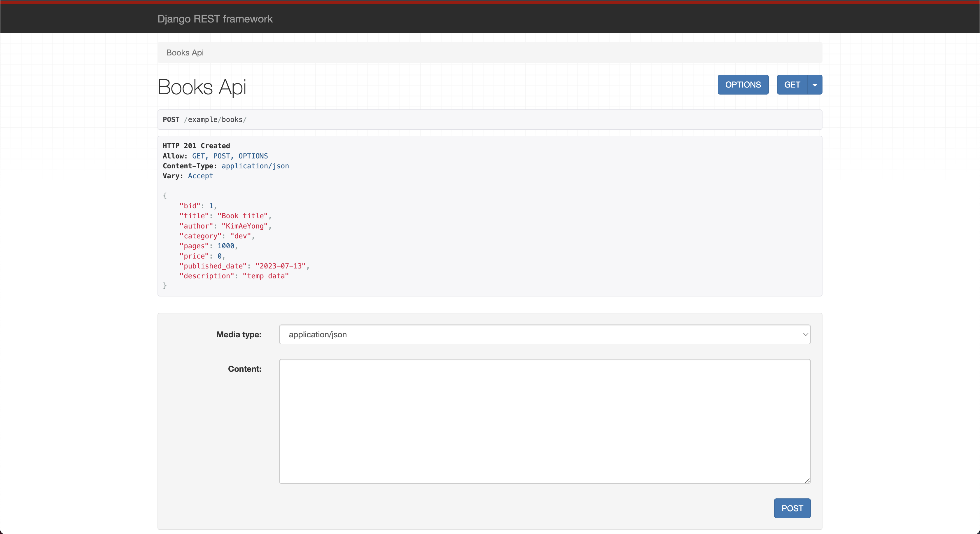Click the Django REST framework navbar brand

click(x=215, y=19)
